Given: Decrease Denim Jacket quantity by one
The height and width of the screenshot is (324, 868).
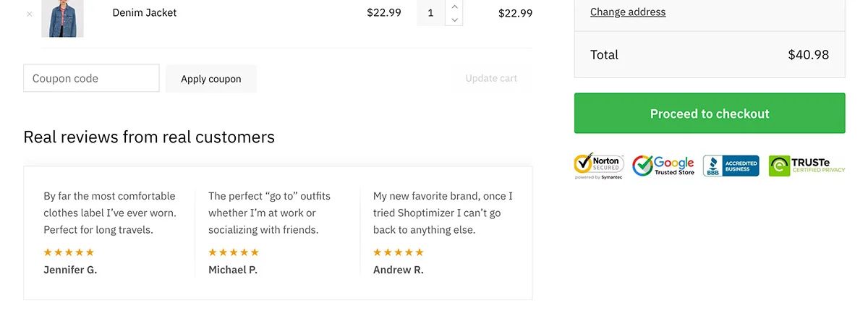Looking at the screenshot, I should (x=454, y=20).
